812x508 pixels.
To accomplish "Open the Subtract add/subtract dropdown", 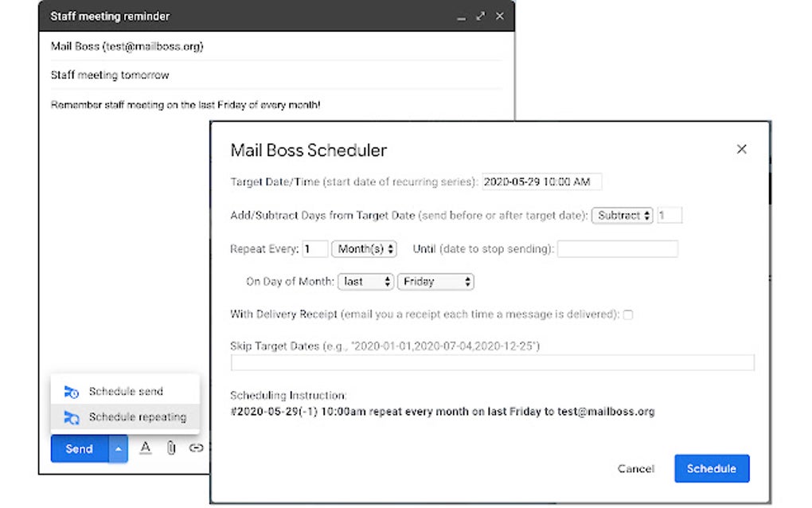I will pyautogui.click(x=622, y=215).
